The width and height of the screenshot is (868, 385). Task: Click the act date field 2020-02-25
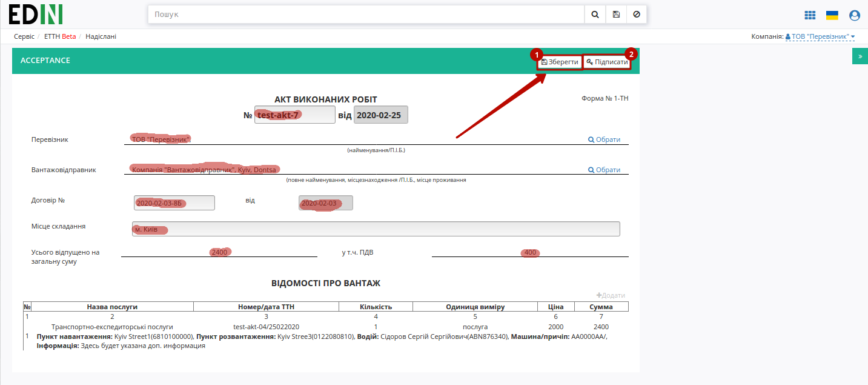click(x=381, y=115)
